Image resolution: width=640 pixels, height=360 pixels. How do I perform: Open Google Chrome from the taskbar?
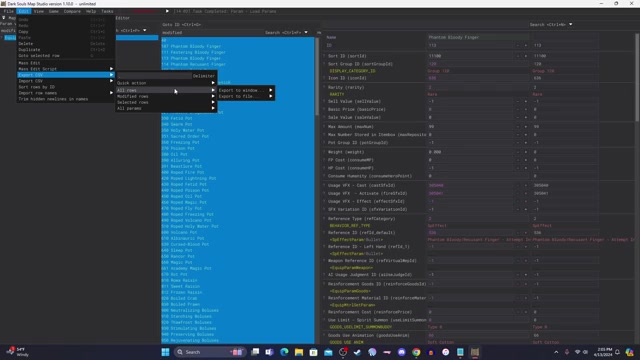click(416, 352)
